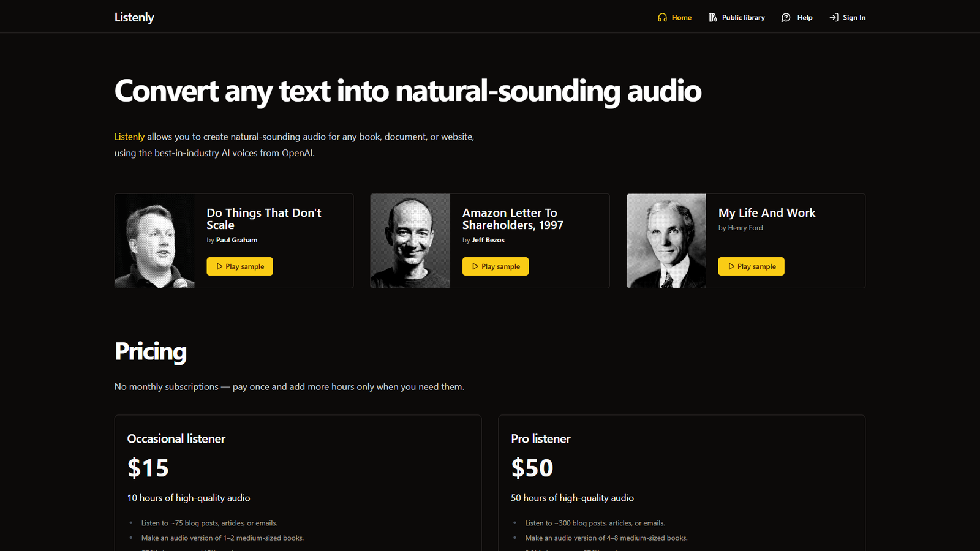The image size is (980, 551).
Task: Open Amazon Letter To Shareholders, 1997 title
Action: coord(513,219)
